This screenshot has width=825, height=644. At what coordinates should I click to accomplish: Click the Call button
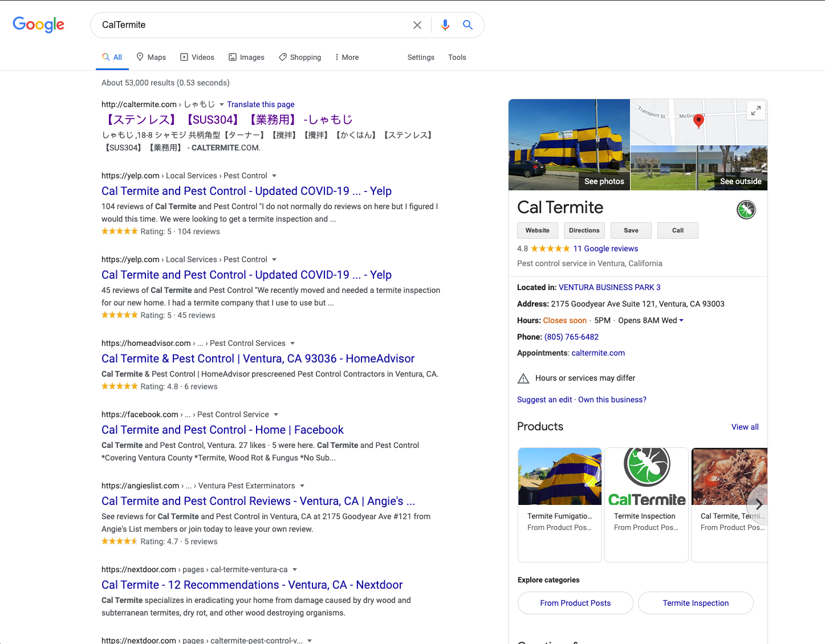[678, 230]
